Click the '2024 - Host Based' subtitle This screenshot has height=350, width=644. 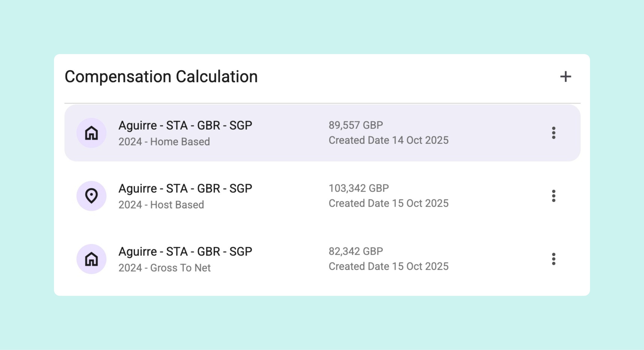tap(161, 205)
